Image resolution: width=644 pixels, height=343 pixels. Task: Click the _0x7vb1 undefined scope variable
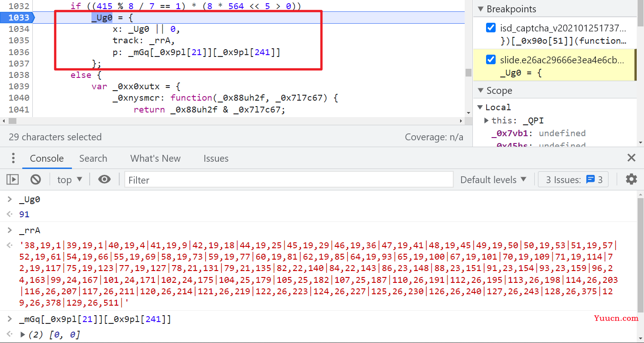point(538,133)
